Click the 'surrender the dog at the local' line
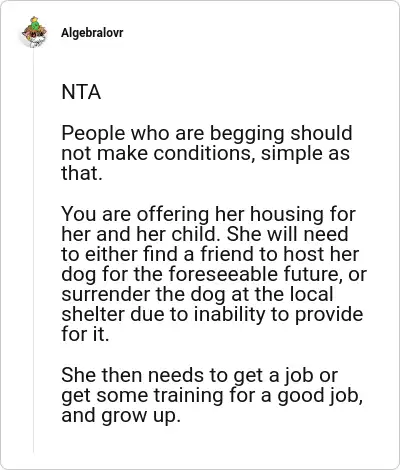 (x=197, y=294)
